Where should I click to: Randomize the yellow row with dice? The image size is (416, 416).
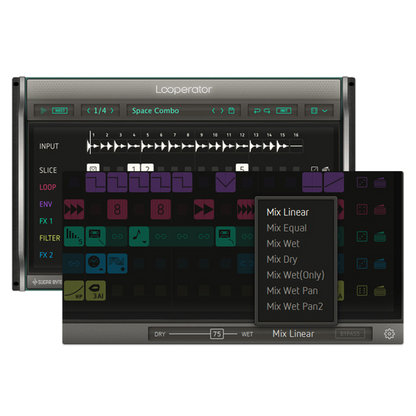click(362, 291)
